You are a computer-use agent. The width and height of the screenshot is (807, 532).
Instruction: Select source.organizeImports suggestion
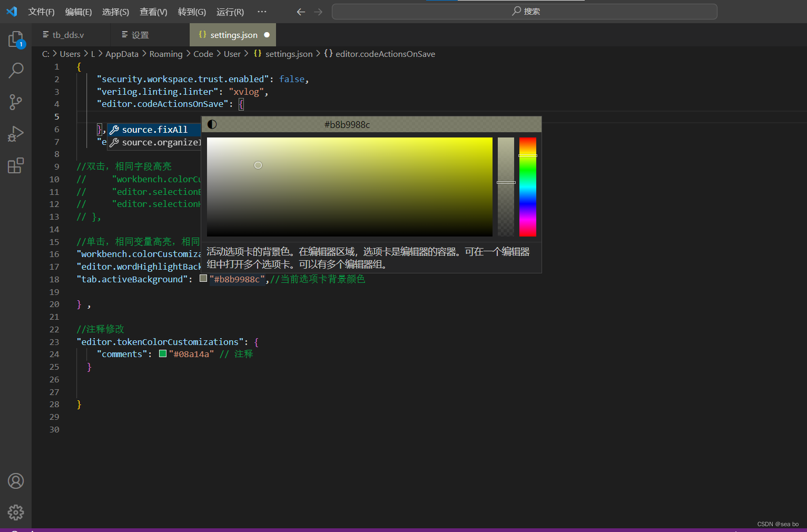[154, 142]
